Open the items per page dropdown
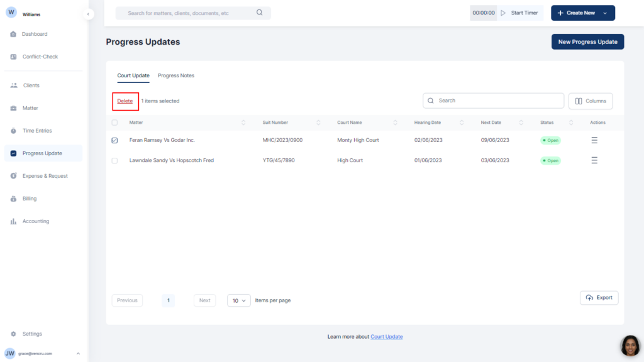644x362 pixels. pos(239,300)
